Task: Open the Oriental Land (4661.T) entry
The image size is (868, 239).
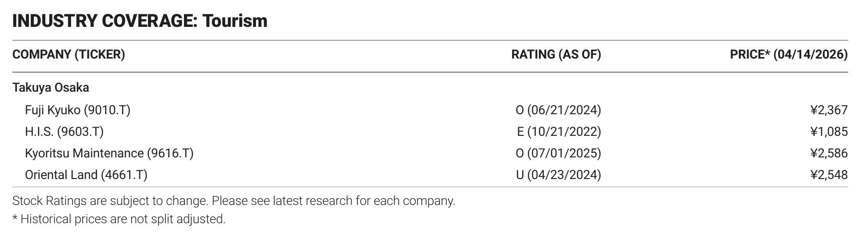Action: tap(86, 175)
